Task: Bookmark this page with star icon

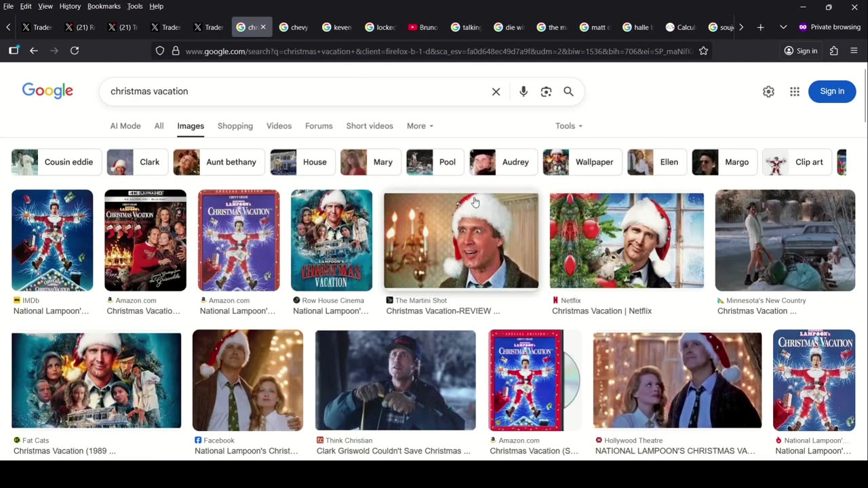Action: (703, 51)
